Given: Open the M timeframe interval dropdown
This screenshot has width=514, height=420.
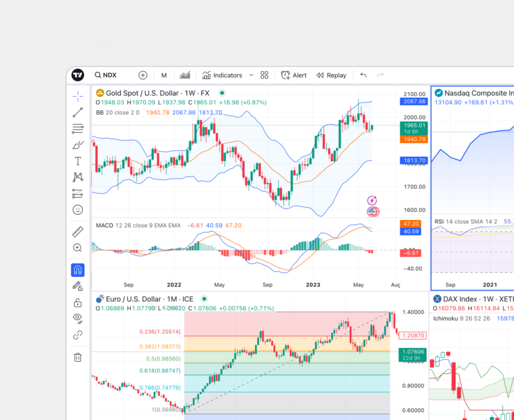Looking at the screenshot, I should pyautogui.click(x=164, y=75).
